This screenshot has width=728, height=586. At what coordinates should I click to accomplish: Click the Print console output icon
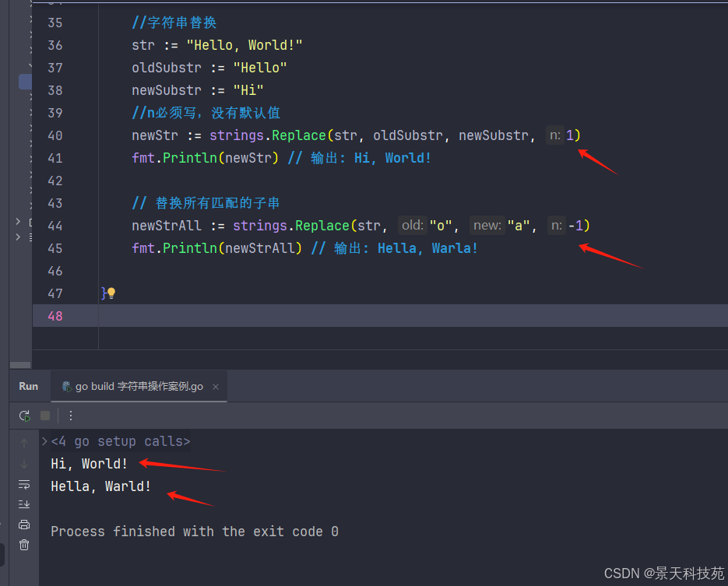pyautogui.click(x=24, y=524)
